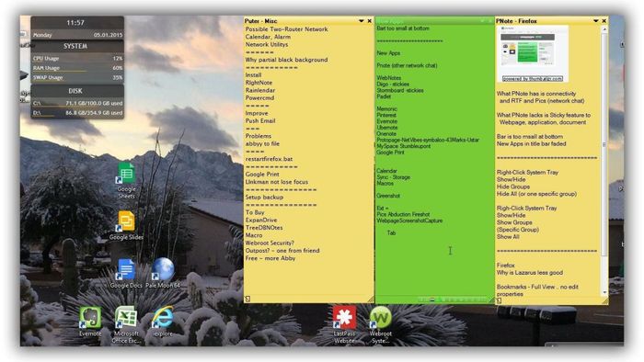
Task: Click 'Calendar, Alarm' in the Puter note
Action: (x=268, y=37)
